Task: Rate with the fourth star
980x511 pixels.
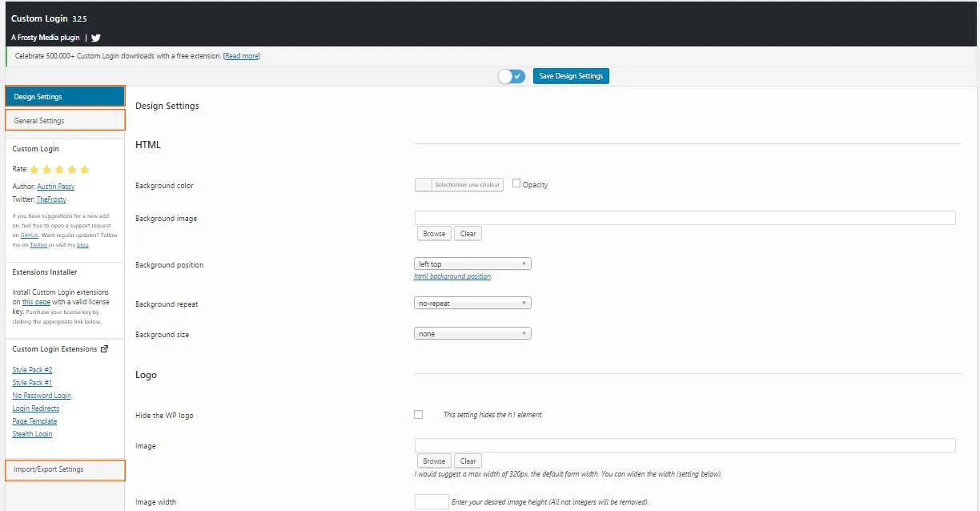Action: pyautogui.click(x=72, y=170)
